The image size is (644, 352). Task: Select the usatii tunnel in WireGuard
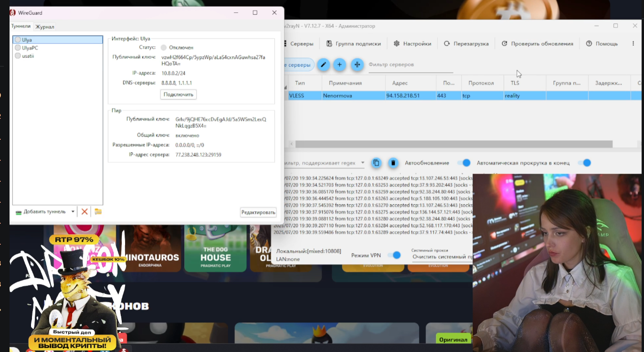tap(57, 56)
